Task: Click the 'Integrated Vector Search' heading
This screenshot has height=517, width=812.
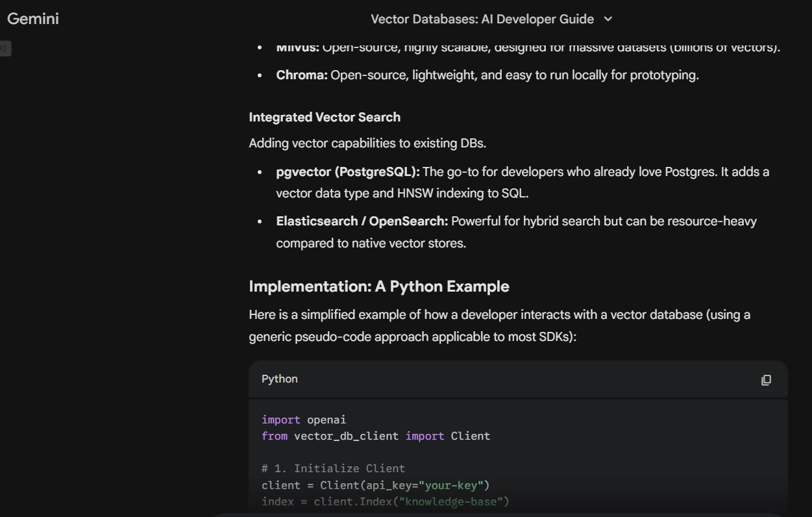Action: [x=325, y=118]
